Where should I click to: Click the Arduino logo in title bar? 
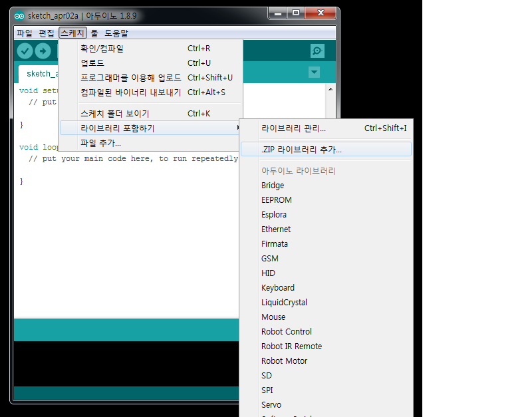click(x=19, y=16)
